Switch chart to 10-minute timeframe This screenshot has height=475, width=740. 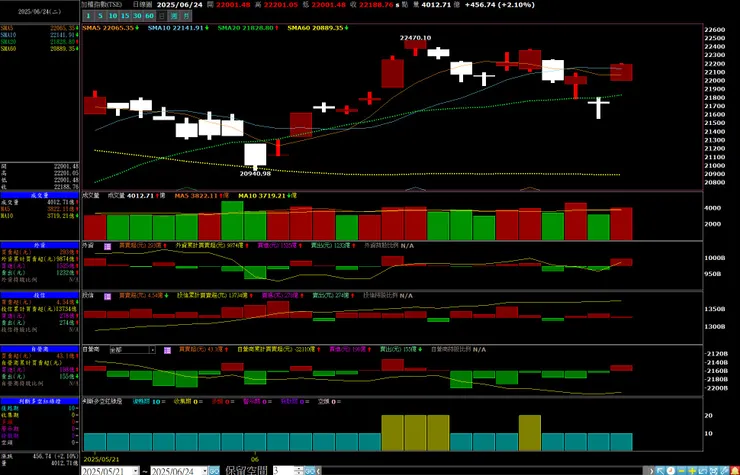coord(112,16)
